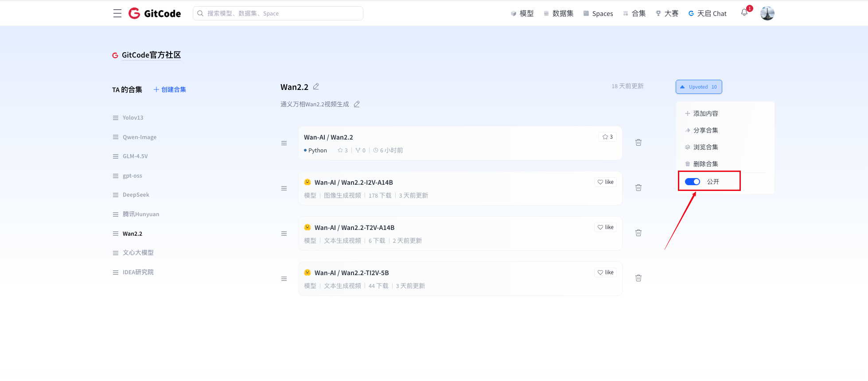Viewport: 868px width, 381px height.
Task: Open the 模型 navigation item
Action: (x=522, y=13)
